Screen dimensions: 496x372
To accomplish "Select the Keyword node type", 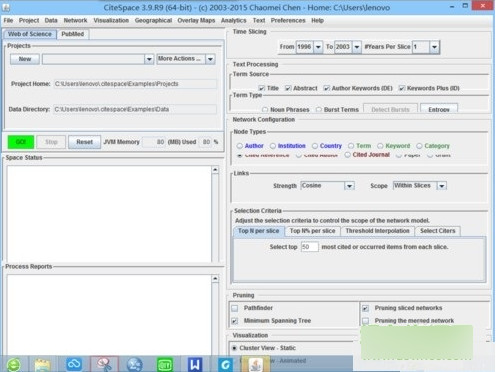I will click(380, 146).
